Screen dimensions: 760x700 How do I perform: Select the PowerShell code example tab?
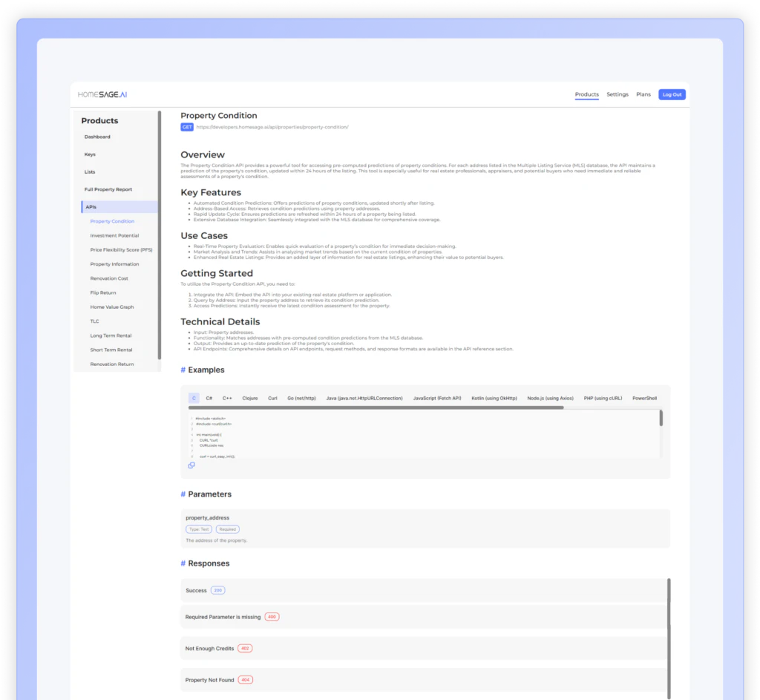(645, 398)
